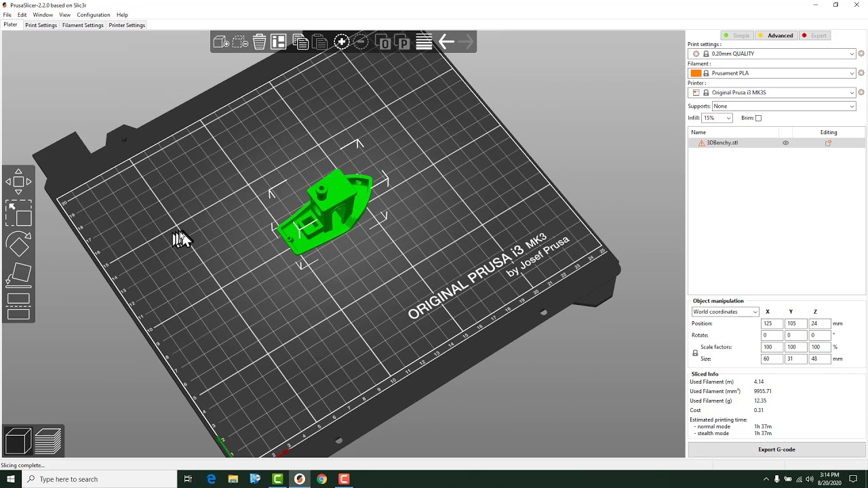Switch to the Print Settings tab
Screen dimensions: 868x488
pyautogui.click(x=41, y=25)
